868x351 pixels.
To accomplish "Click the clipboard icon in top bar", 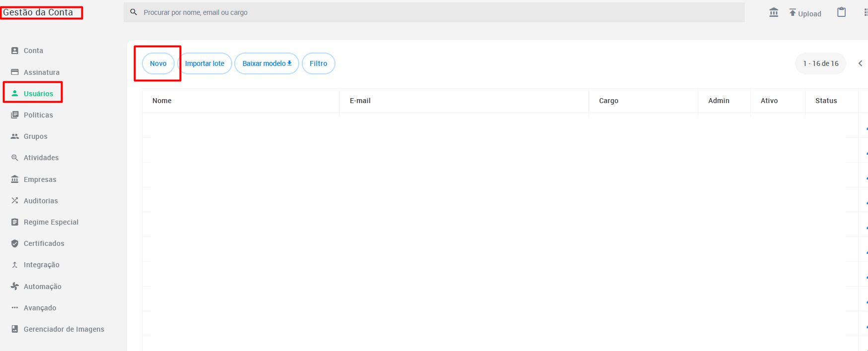I will [842, 12].
